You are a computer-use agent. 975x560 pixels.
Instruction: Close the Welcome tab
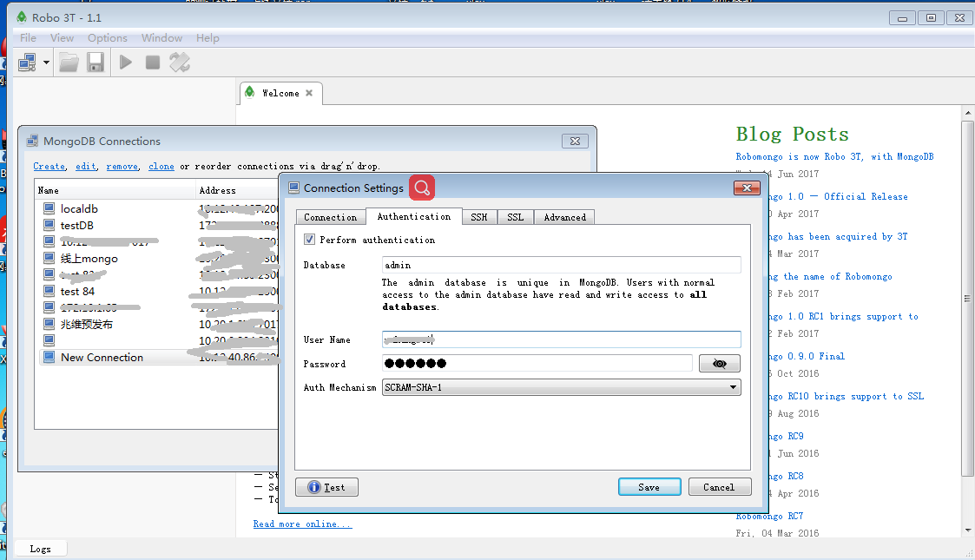[x=309, y=93]
